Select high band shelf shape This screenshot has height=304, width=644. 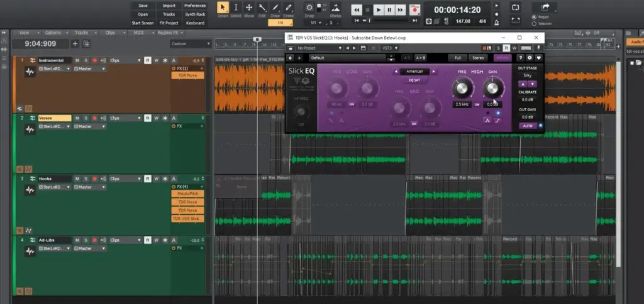[498, 121]
